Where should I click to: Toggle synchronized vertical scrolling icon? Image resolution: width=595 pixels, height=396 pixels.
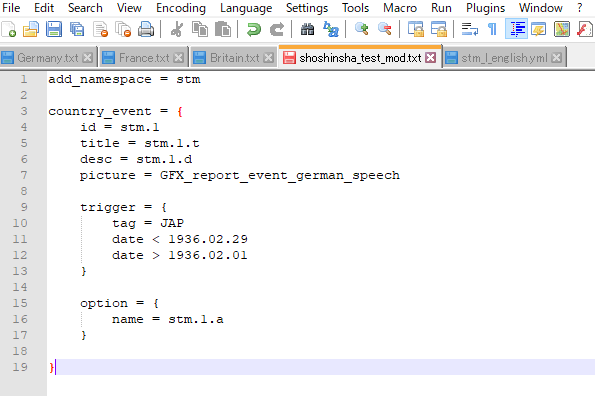point(416,29)
